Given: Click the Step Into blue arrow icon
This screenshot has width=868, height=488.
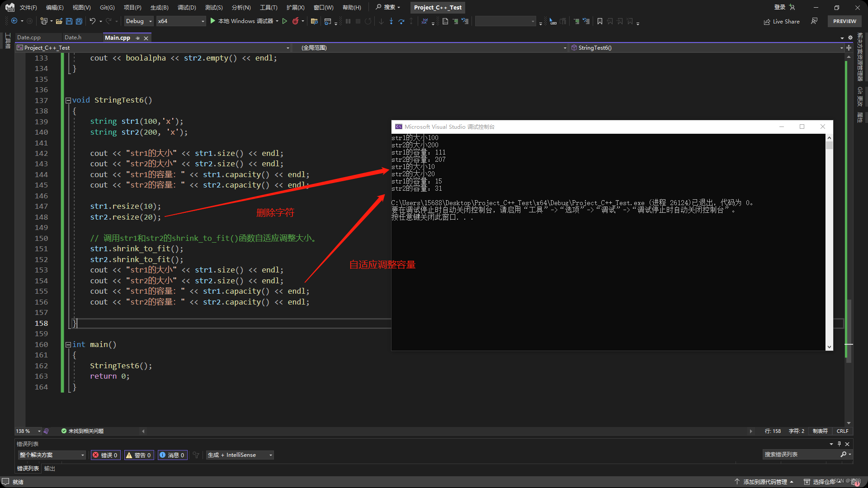Looking at the screenshot, I should tap(391, 21).
